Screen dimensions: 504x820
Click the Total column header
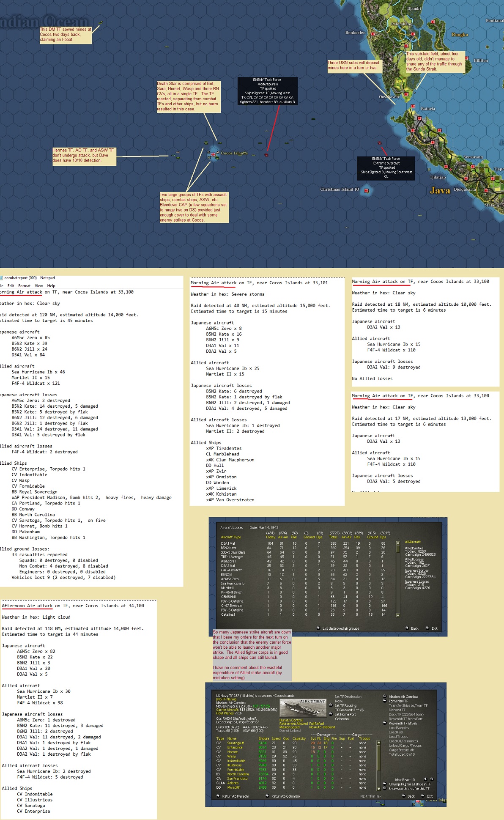click(x=333, y=537)
